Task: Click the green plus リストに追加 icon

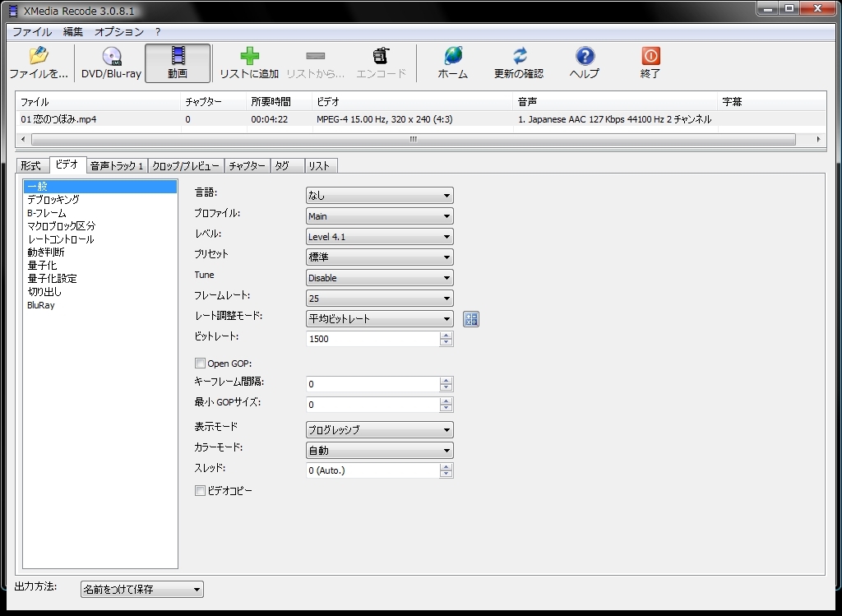Action: click(x=249, y=57)
